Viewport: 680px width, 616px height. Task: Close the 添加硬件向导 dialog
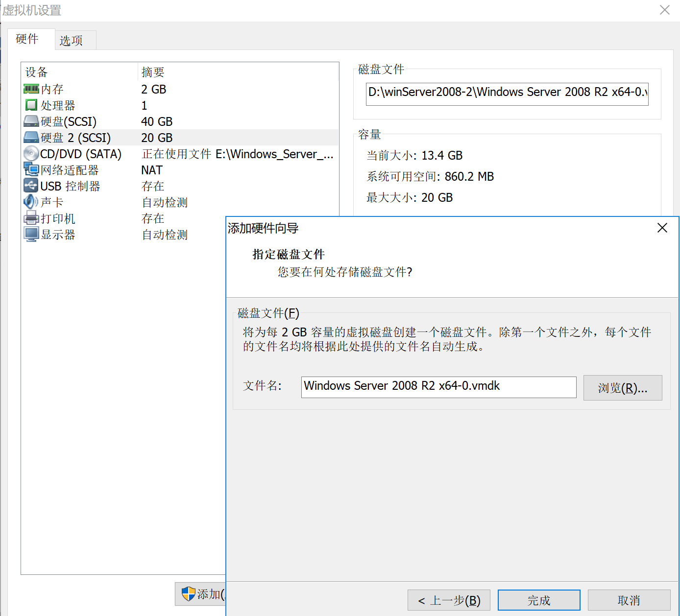coord(662,228)
